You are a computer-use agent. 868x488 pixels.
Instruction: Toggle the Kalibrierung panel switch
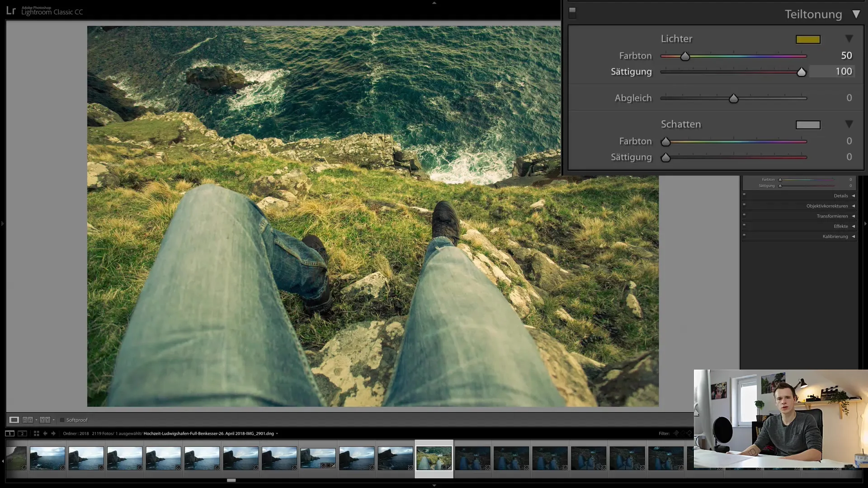tap(744, 235)
